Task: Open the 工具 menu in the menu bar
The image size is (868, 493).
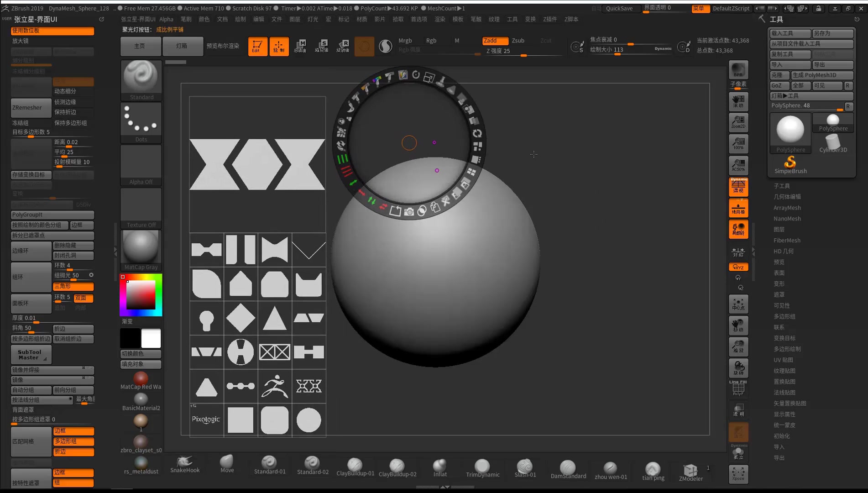Action: point(512,19)
